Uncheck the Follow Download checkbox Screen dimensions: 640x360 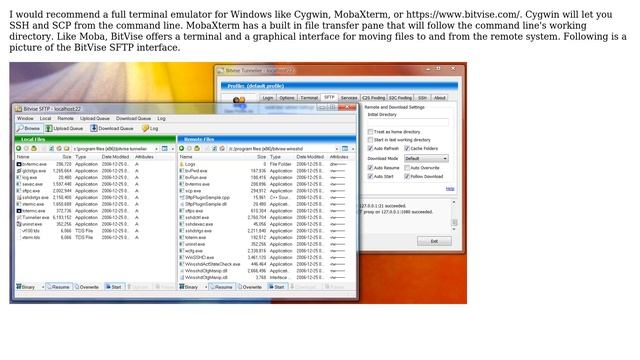(407, 176)
